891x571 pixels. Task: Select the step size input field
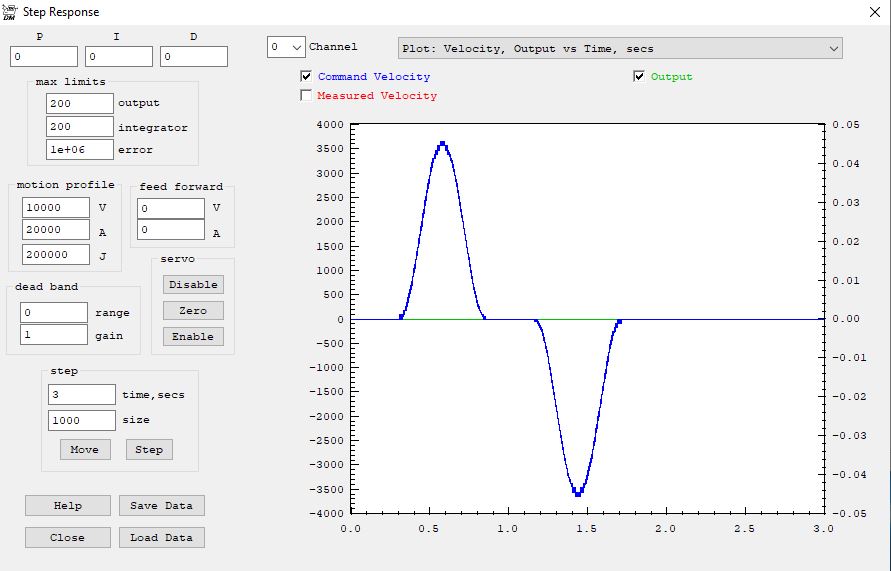81,421
